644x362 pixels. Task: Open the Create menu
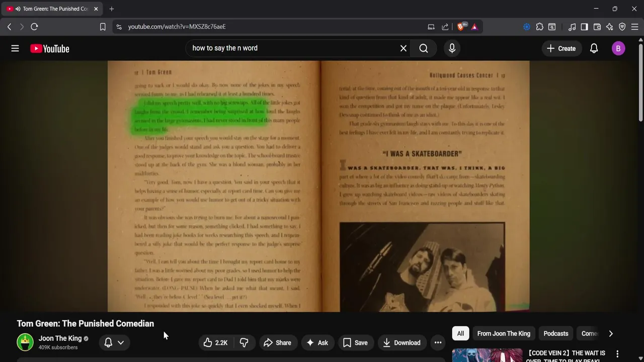click(x=561, y=48)
